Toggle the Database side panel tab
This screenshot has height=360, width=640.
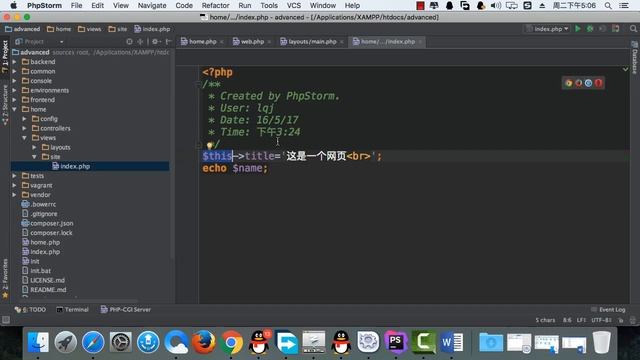coord(635,58)
